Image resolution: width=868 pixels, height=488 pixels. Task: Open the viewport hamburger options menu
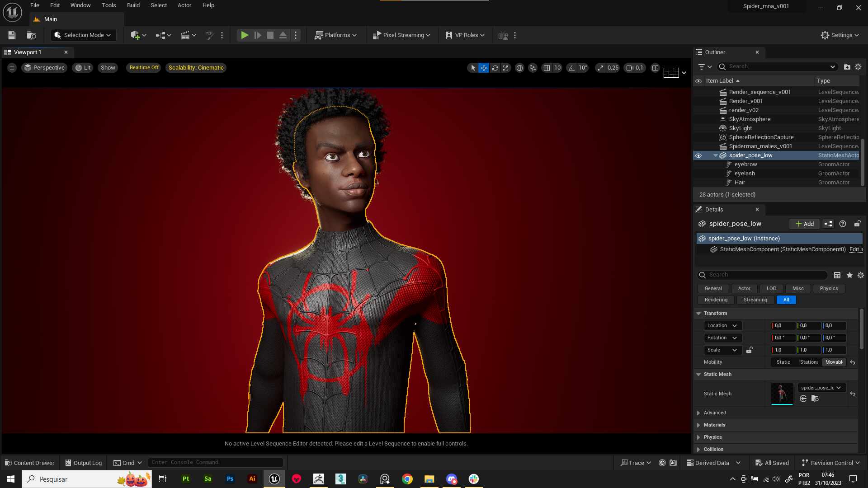[12, 68]
